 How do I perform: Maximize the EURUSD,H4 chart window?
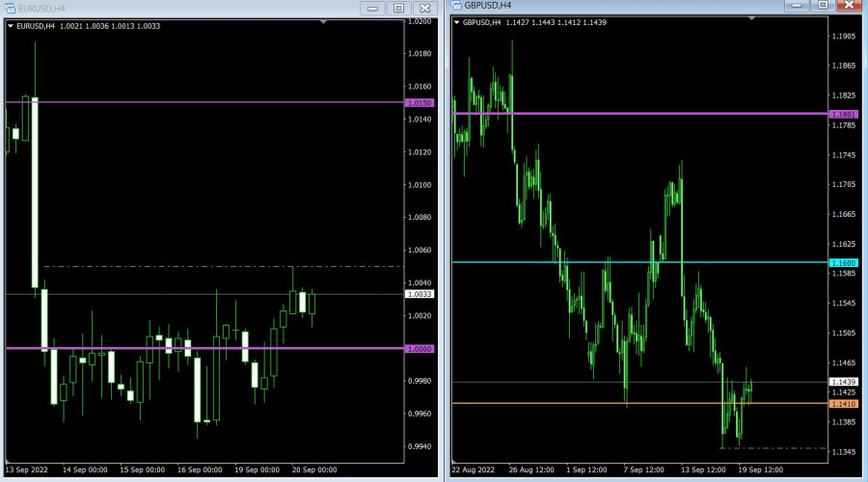(x=398, y=8)
